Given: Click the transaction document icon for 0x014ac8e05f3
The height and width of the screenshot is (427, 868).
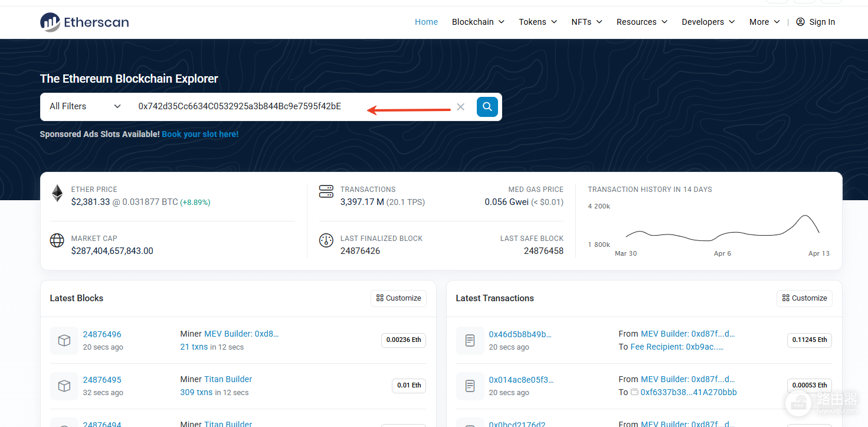Looking at the screenshot, I should point(470,386).
